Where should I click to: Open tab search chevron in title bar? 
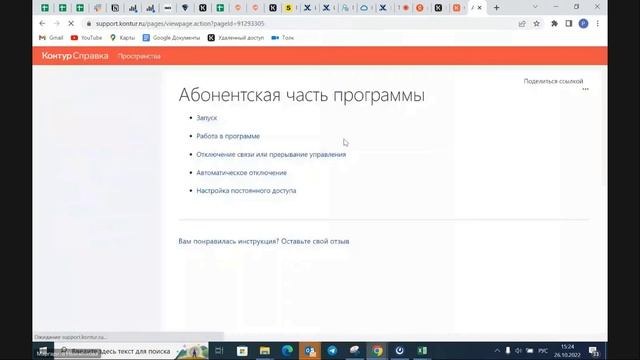pyautogui.click(x=535, y=7)
